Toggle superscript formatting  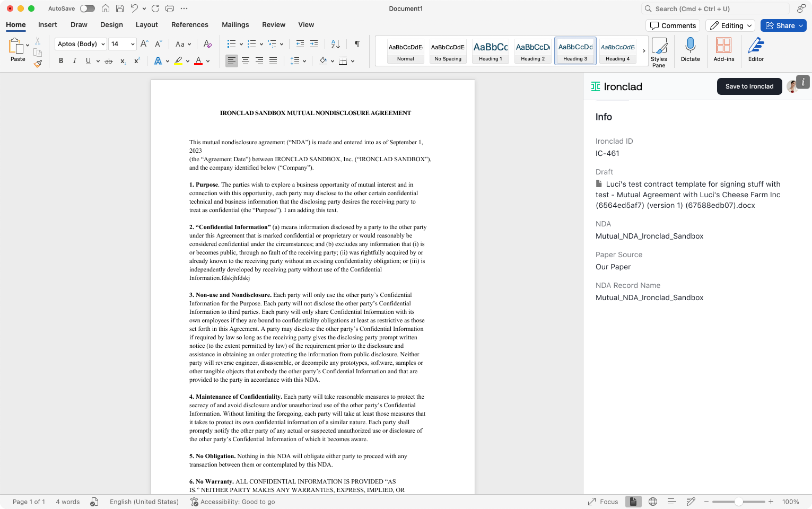pos(137,61)
